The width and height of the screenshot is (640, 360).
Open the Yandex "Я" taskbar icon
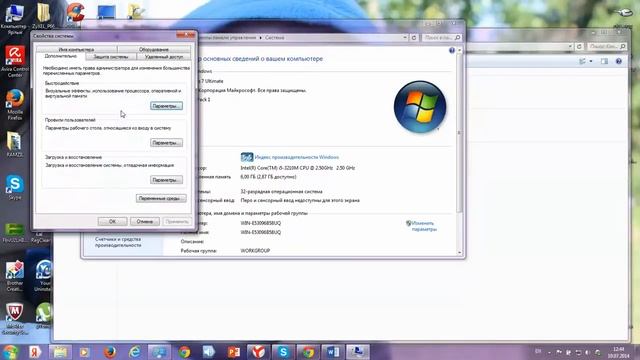point(35,352)
